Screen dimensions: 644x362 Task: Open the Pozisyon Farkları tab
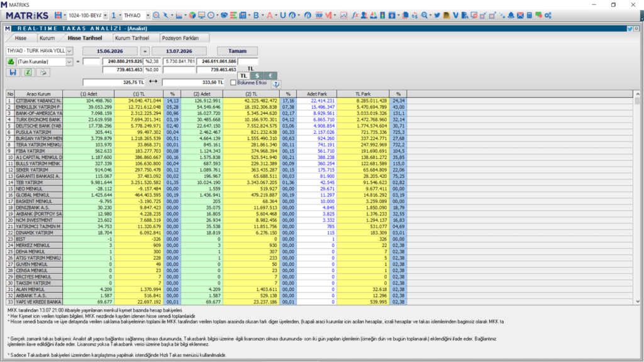[x=180, y=38]
